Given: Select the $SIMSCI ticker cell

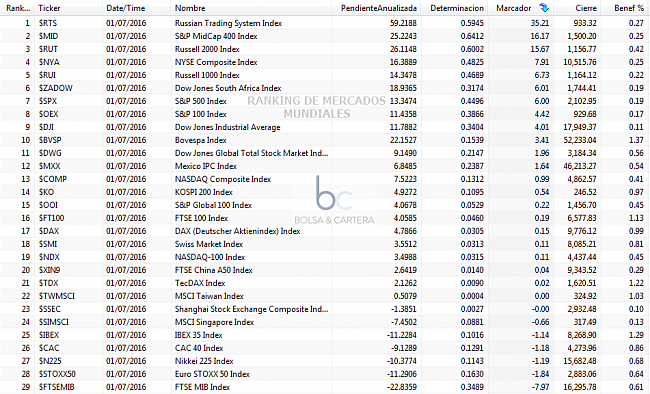Looking at the screenshot, I should click(53, 322).
